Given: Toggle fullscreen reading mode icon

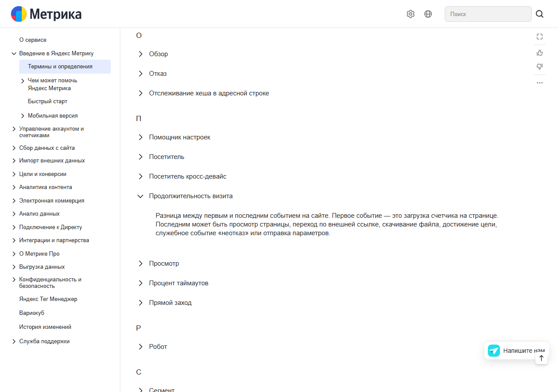Looking at the screenshot, I should pyautogui.click(x=540, y=37).
